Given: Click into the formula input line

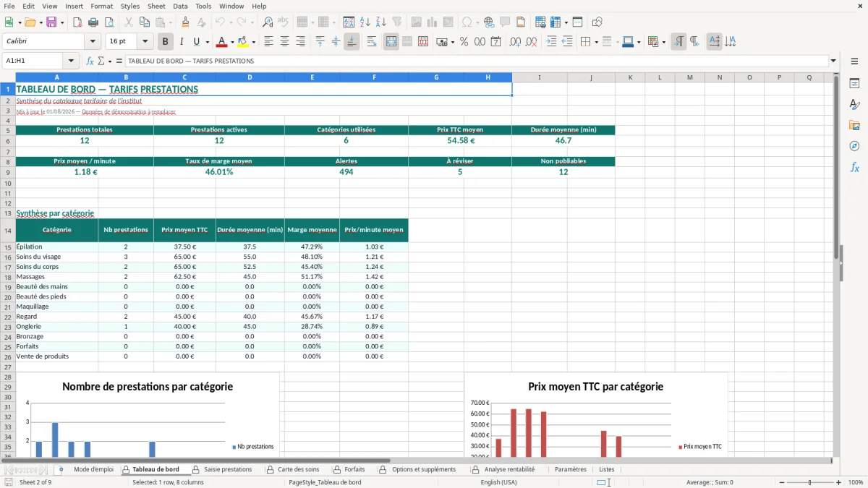Looking at the screenshot, I should click(x=476, y=61).
